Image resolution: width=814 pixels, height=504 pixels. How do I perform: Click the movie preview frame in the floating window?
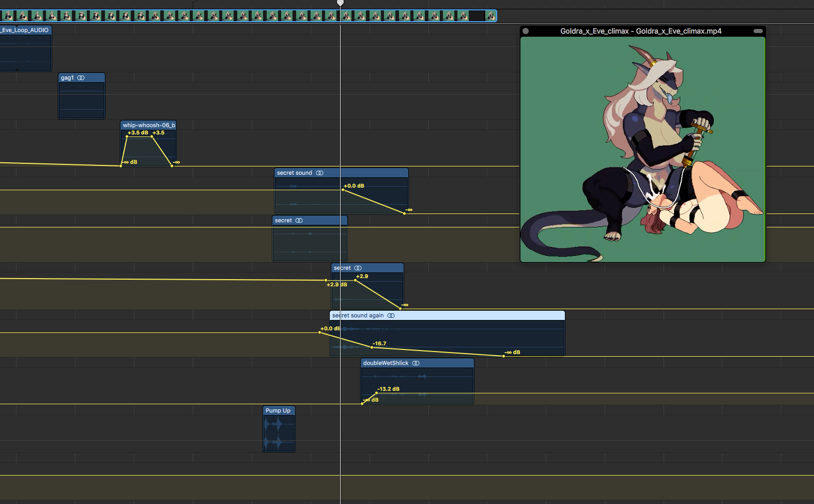tap(642, 149)
